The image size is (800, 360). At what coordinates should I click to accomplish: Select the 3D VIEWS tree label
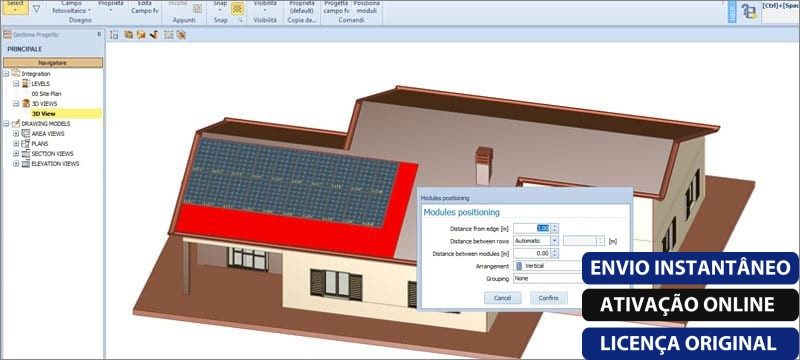pos(44,104)
